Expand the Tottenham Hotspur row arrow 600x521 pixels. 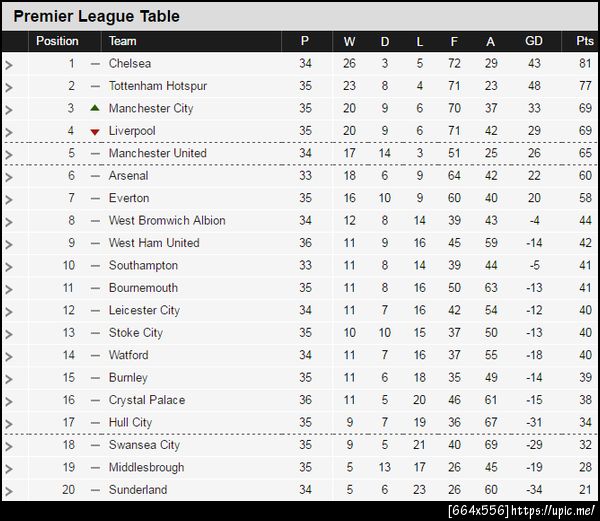9,87
